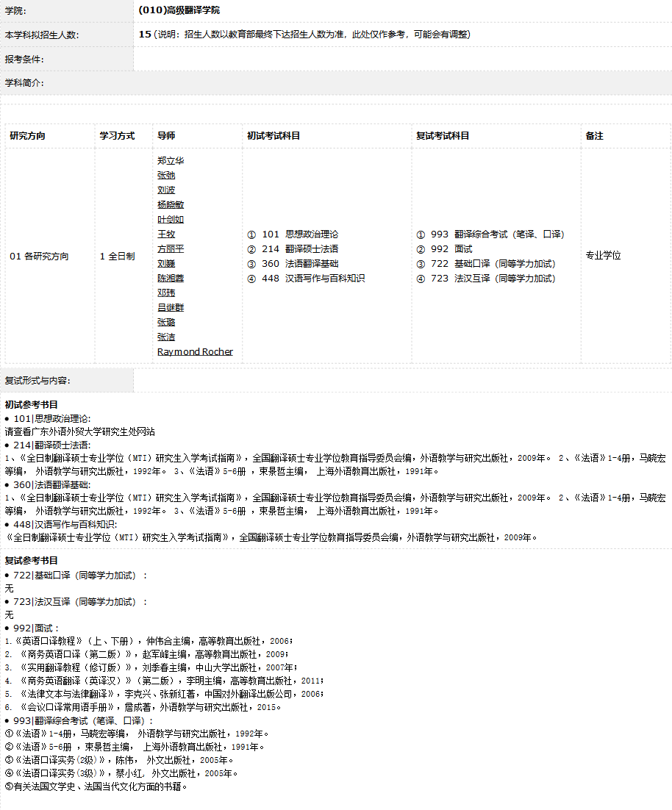672x810 pixels.
Task: Select supervisor 杨晓敏 in the list
Action: click(171, 204)
